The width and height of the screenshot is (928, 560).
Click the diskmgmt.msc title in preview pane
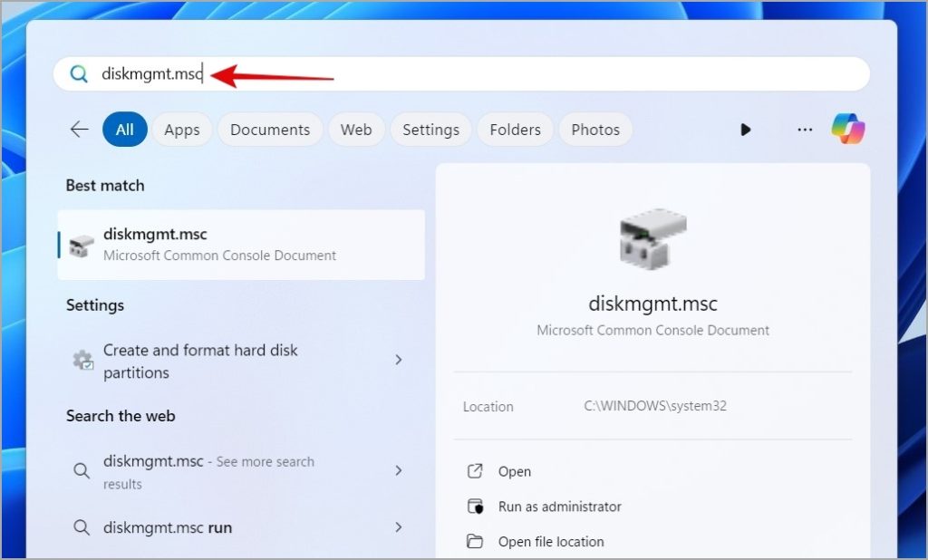tap(652, 304)
